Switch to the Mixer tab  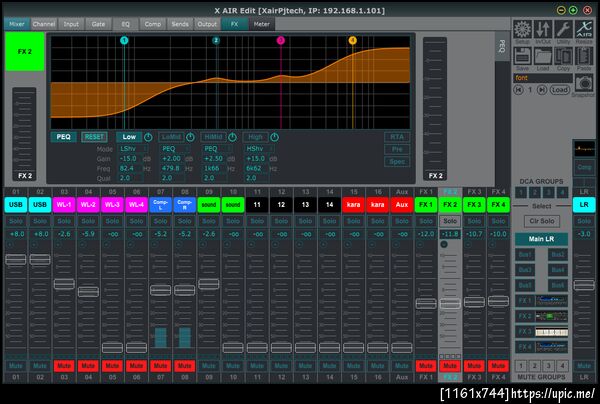(x=17, y=24)
